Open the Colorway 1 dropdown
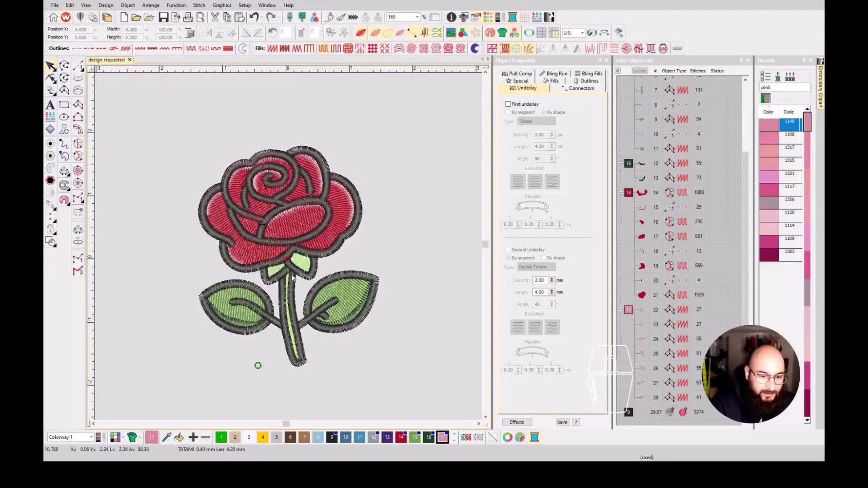Screen dimensions: 868x488 coord(90,437)
